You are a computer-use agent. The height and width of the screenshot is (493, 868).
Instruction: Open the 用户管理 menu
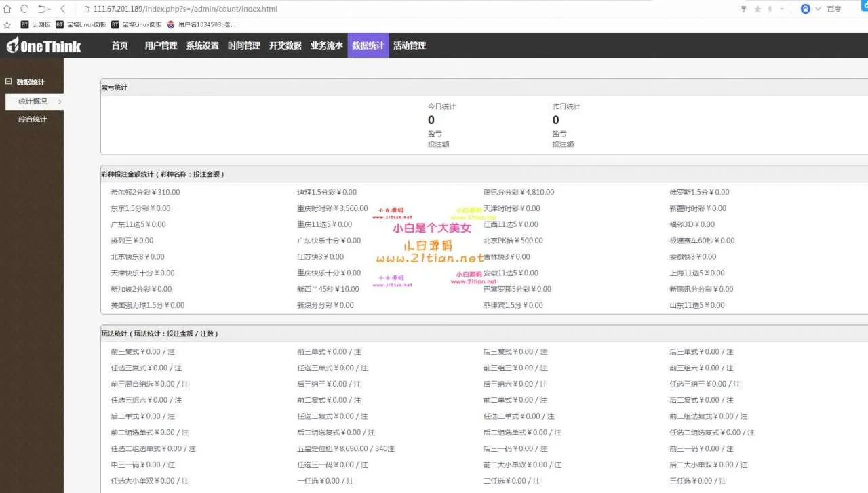(x=161, y=45)
